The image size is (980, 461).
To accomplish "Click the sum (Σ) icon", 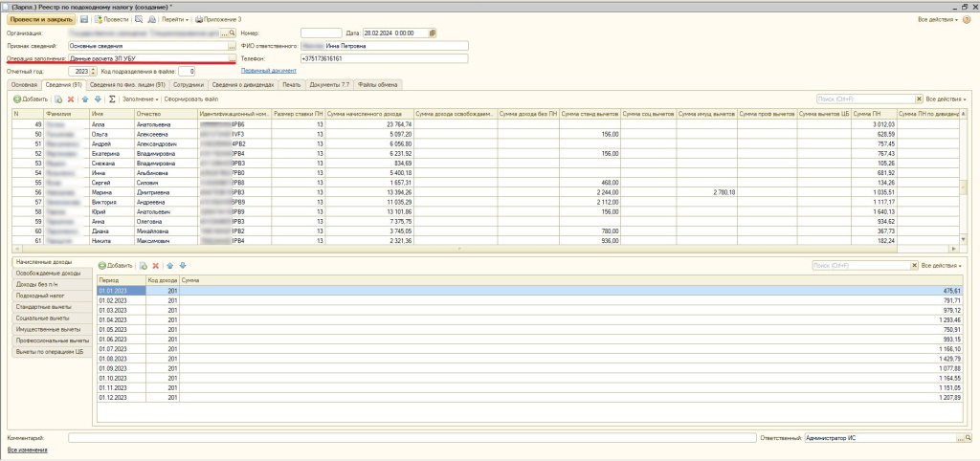I will click(x=112, y=99).
